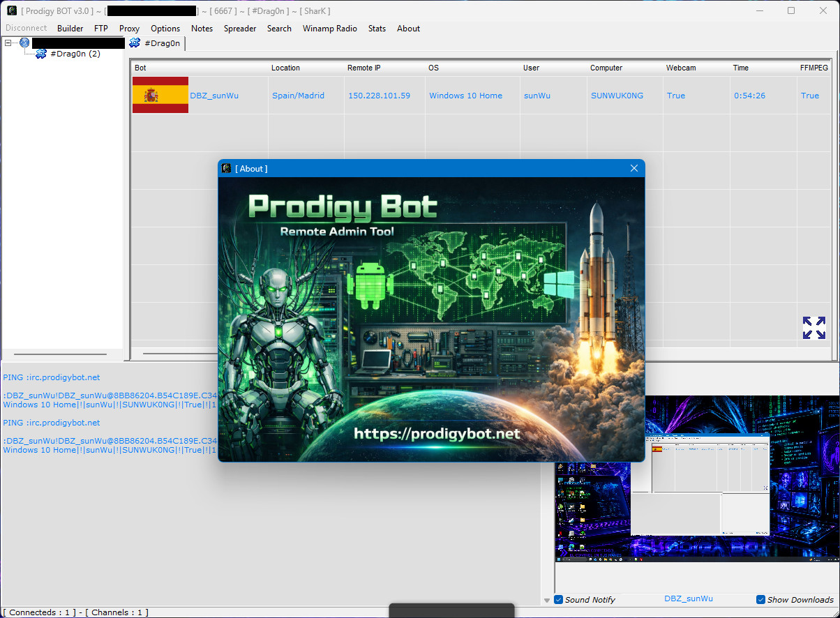
Task: Toggle the Show Downloads checkbox
Action: coord(761,599)
